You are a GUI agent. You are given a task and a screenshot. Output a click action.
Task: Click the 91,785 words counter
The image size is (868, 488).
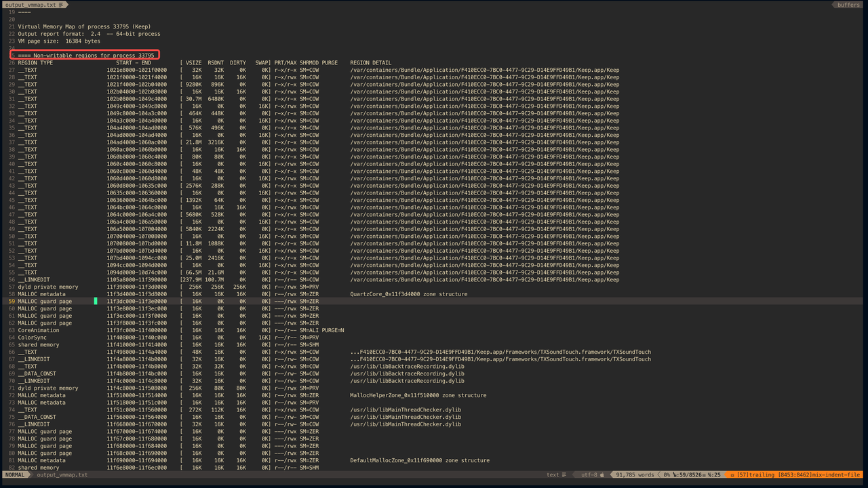(635, 475)
